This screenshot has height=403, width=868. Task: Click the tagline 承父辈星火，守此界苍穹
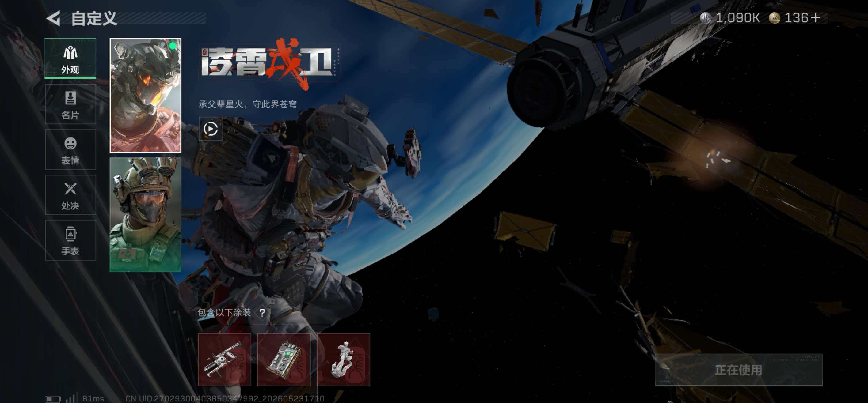pyautogui.click(x=248, y=104)
